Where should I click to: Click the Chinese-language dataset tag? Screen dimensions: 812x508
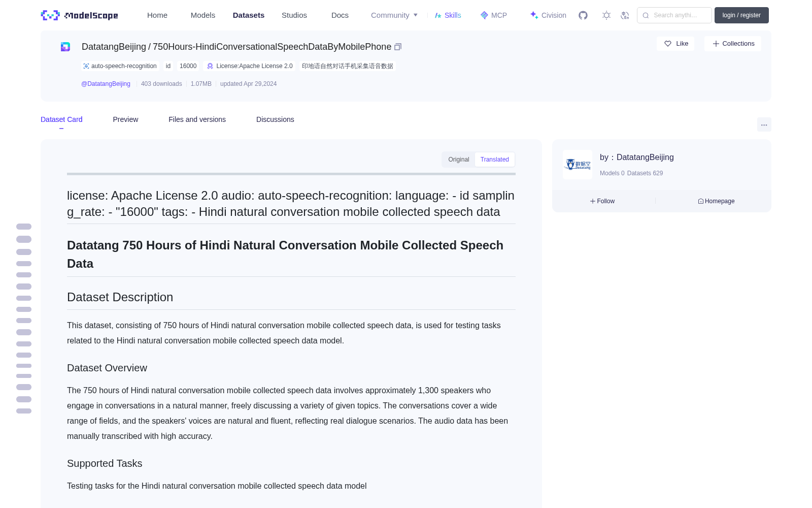(348, 66)
